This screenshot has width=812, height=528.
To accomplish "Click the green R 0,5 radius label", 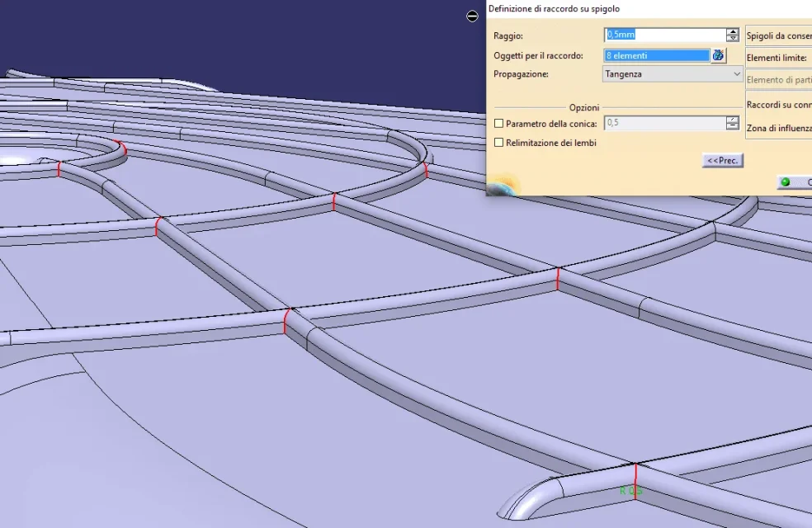I will tap(630, 491).
